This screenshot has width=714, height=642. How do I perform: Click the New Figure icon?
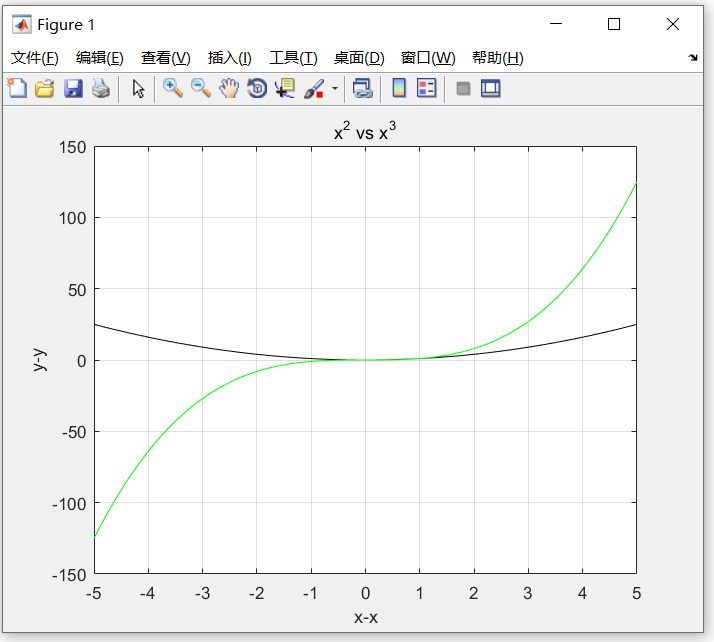17,88
